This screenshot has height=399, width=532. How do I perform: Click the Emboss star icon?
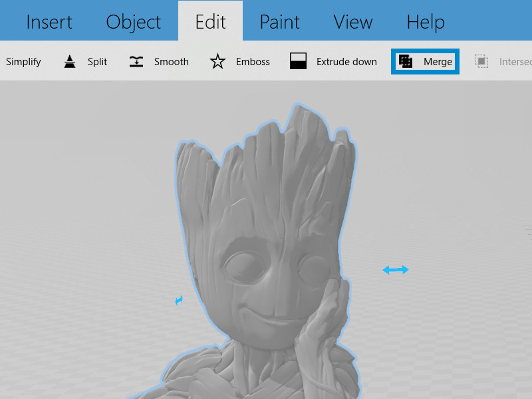pyautogui.click(x=217, y=61)
